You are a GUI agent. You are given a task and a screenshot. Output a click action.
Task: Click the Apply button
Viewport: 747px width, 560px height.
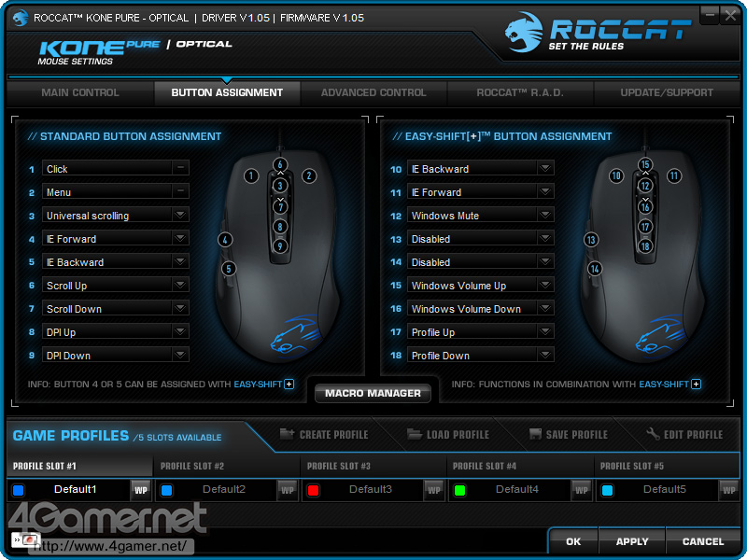[x=632, y=542]
